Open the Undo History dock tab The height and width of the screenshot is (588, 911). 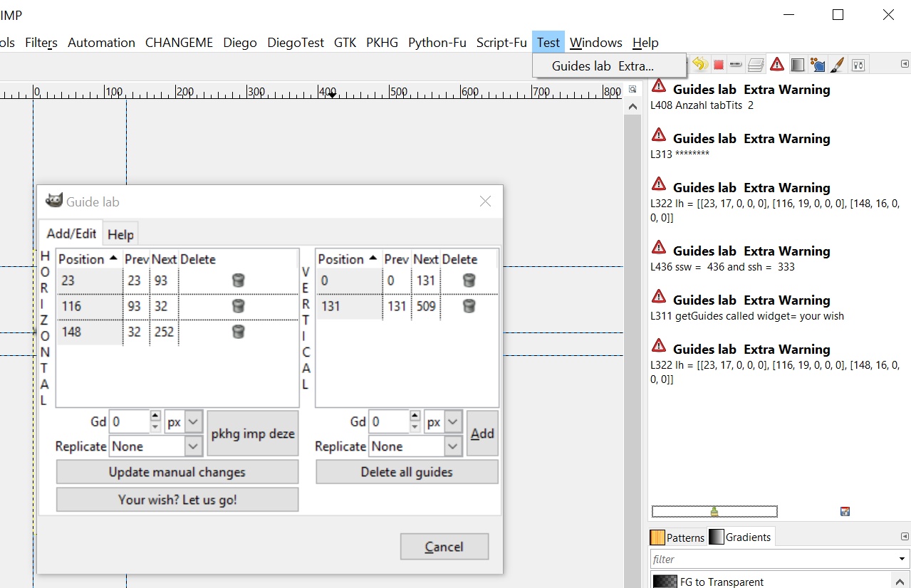[x=699, y=65]
